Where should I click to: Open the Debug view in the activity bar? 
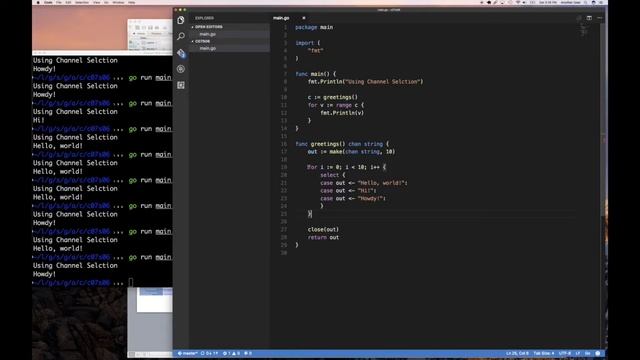pyautogui.click(x=181, y=69)
